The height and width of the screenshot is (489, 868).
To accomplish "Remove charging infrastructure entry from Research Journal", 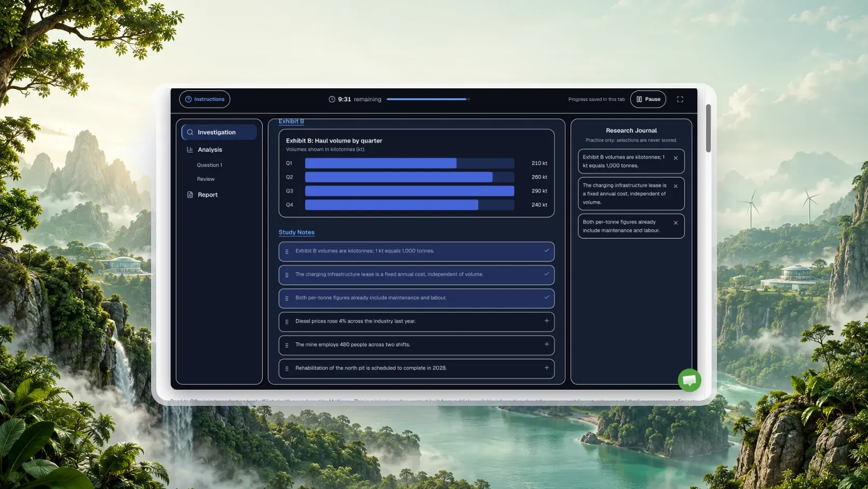I will coord(675,186).
